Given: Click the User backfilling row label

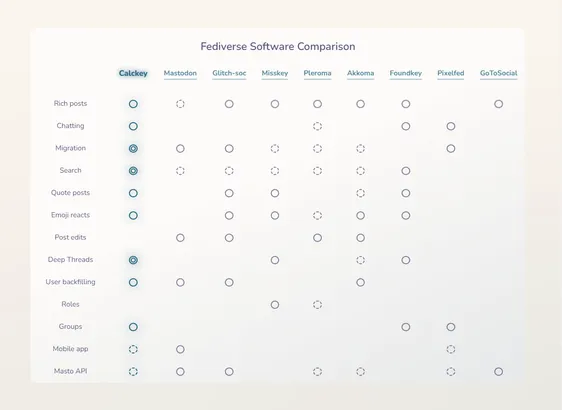Looking at the screenshot, I should click(70, 282).
